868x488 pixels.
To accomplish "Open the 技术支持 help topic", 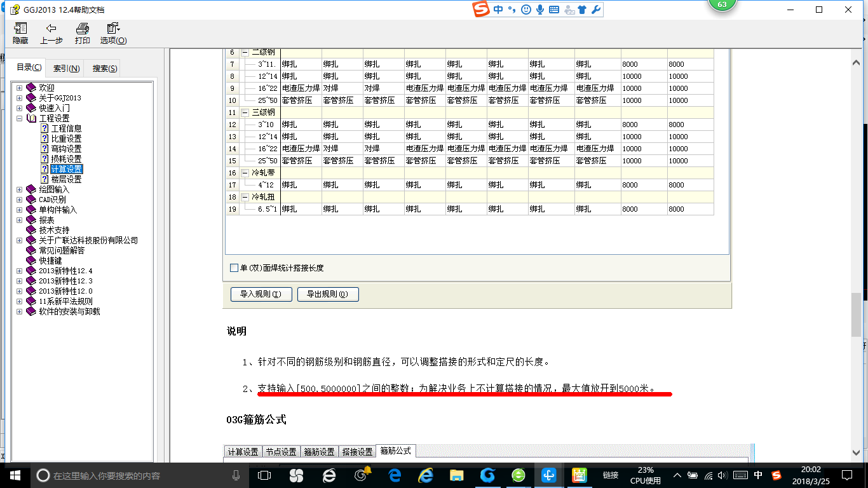I will coord(54,230).
